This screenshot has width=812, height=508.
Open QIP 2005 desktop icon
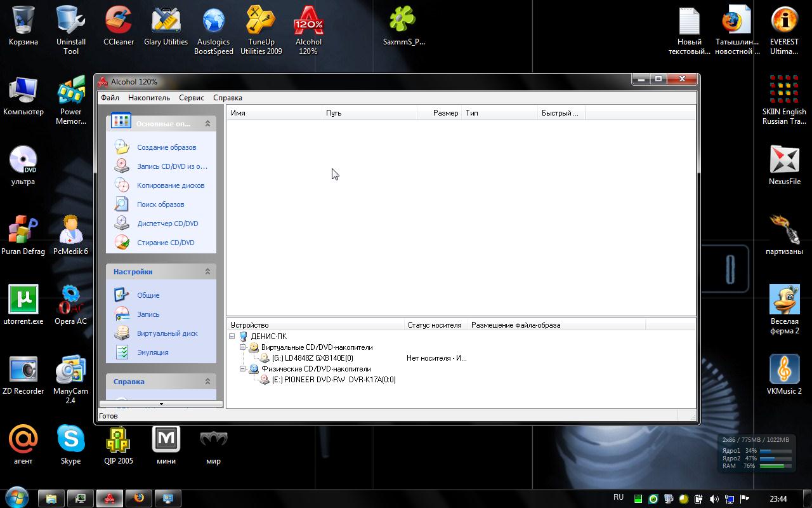click(x=119, y=444)
